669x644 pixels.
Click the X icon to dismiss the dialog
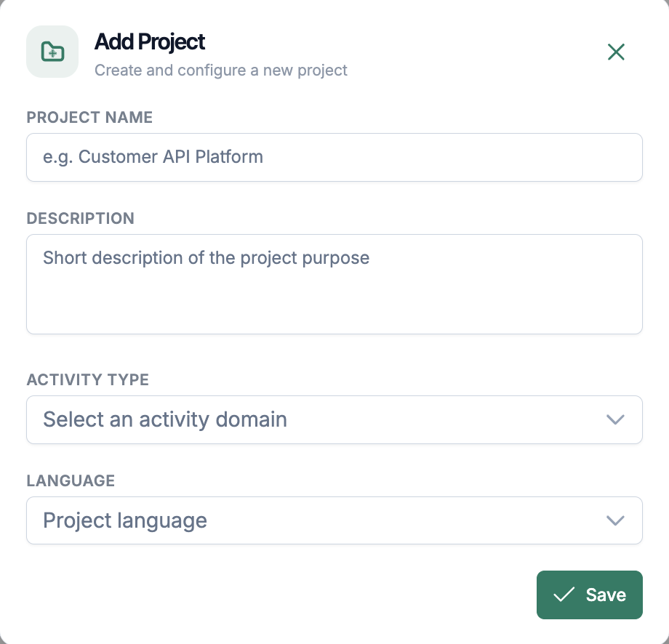[616, 52]
